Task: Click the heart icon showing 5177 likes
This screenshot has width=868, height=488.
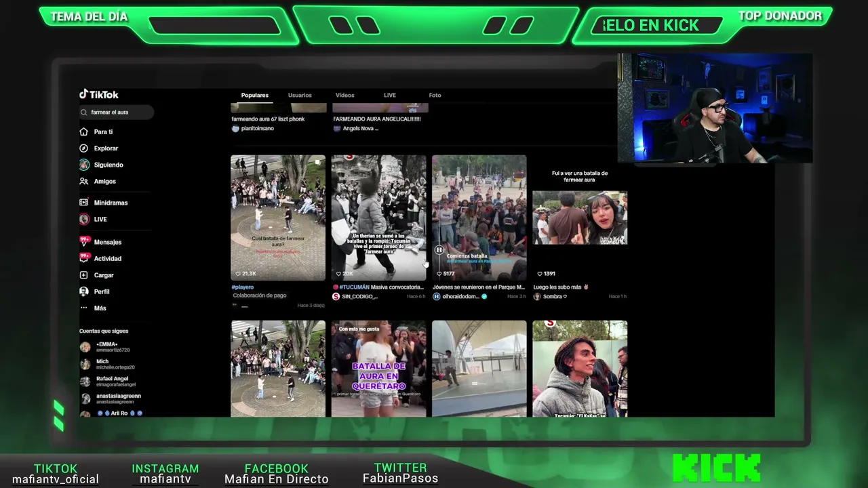Action: [x=439, y=274]
